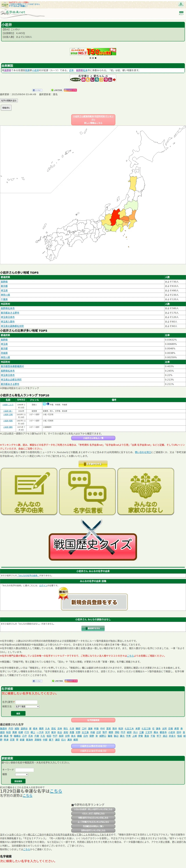Open the みんなの家紋のはなし crest tile
Viewport: 186px width, 868px height.
[146, 491]
